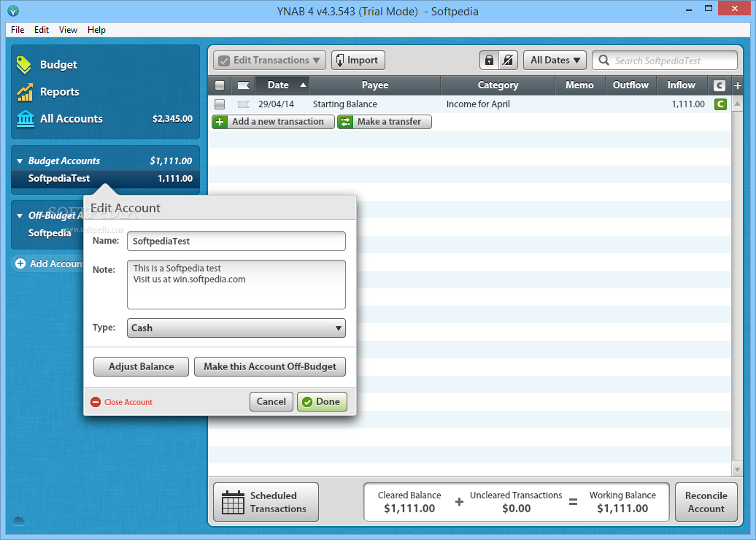756x540 pixels.
Task: Check the Starting Balance row checkbox
Action: pyautogui.click(x=220, y=104)
